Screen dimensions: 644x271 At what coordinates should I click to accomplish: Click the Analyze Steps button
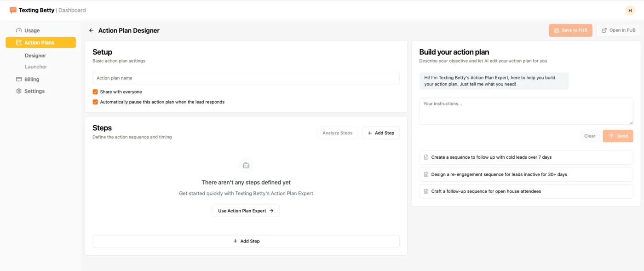pyautogui.click(x=337, y=133)
